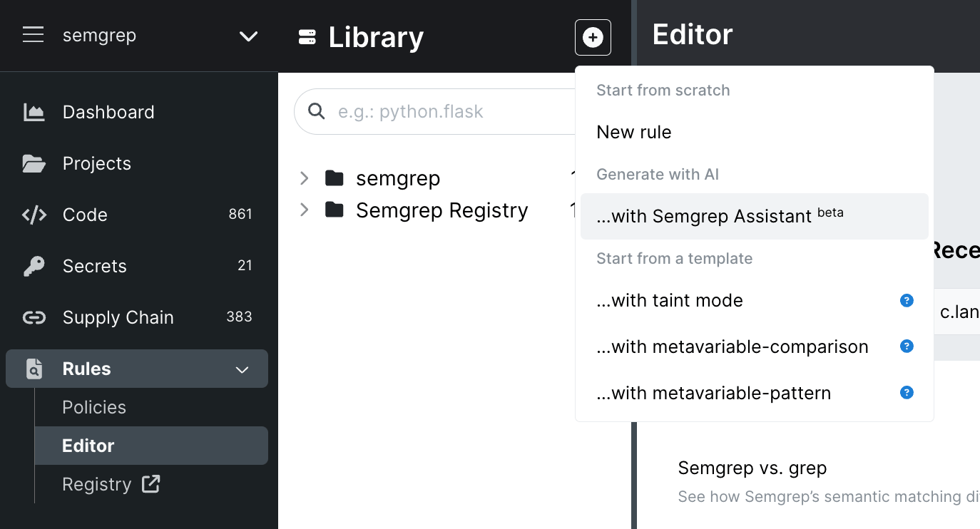Open Registry via its external-link icon
The height and width of the screenshot is (529, 980).
coord(150,483)
